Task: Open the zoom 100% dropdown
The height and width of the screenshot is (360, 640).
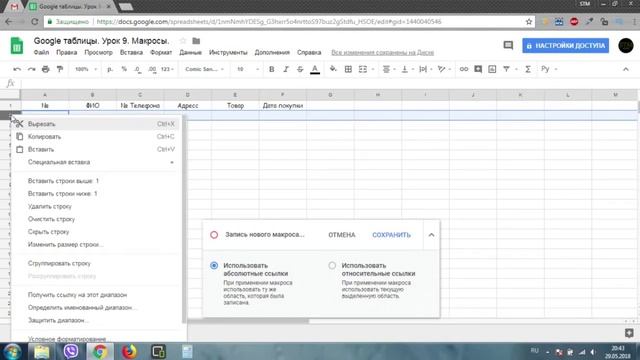Action: tap(86, 69)
